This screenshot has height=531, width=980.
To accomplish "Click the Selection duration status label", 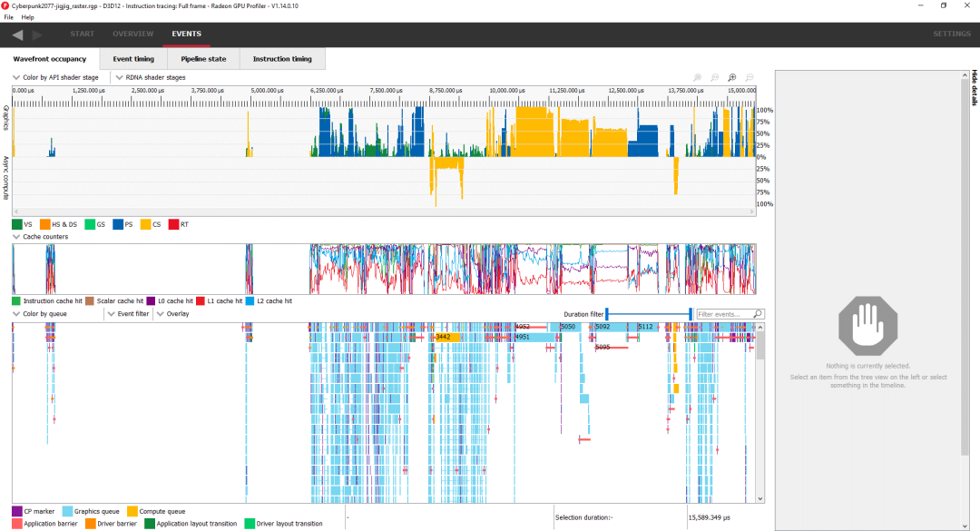I will tap(583, 518).
